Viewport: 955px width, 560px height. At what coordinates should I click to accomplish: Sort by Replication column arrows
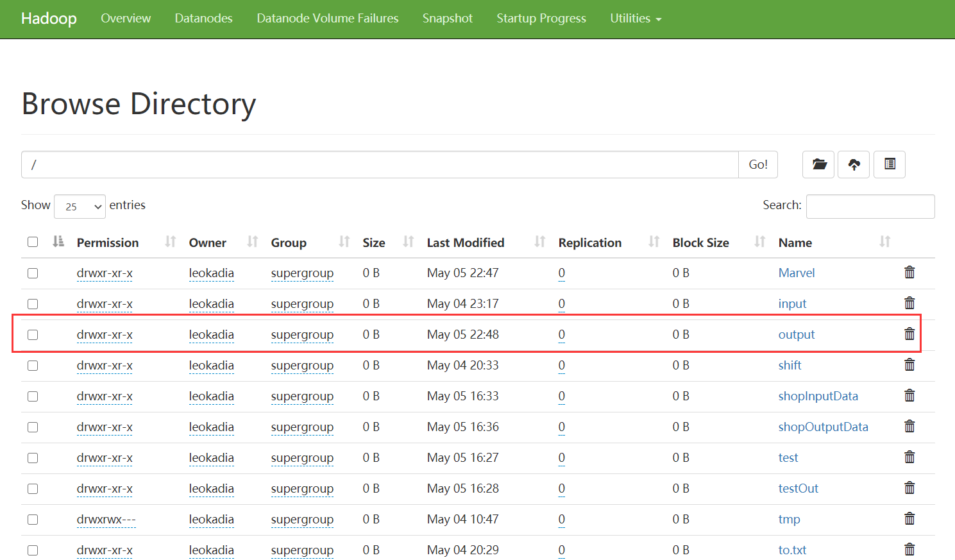pyautogui.click(x=654, y=242)
